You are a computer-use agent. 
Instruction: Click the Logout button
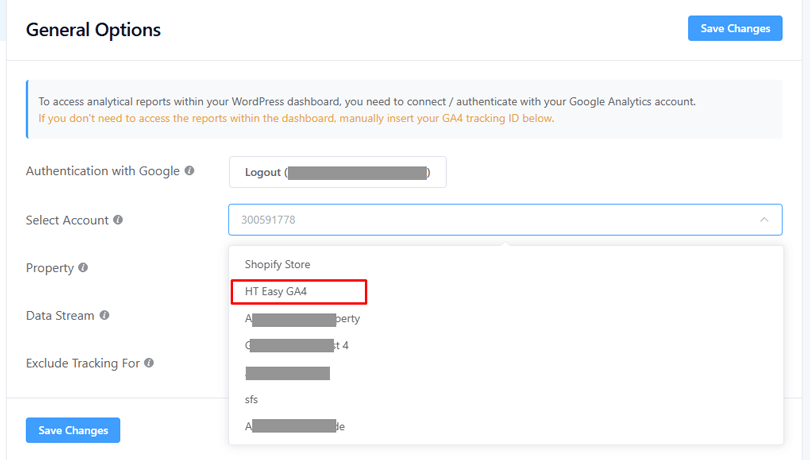pyautogui.click(x=338, y=172)
